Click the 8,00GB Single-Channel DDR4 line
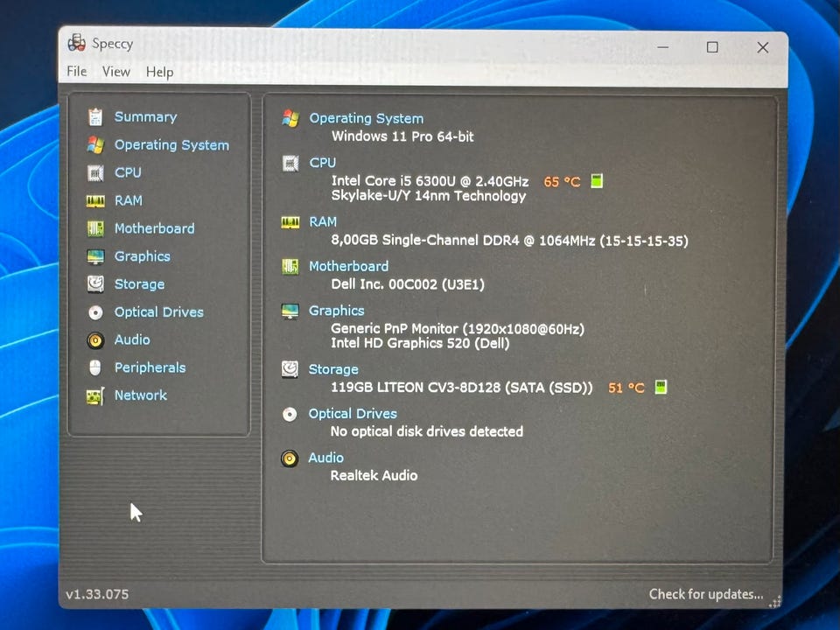 pos(509,241)
